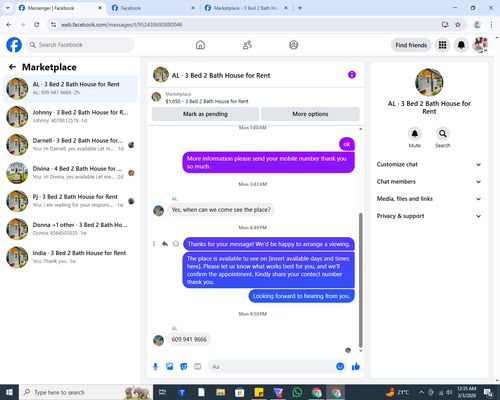Image resolution: width=500 pixels, height=400 pixels.
Task: Click Find friends button
Action: pos(411,45)
